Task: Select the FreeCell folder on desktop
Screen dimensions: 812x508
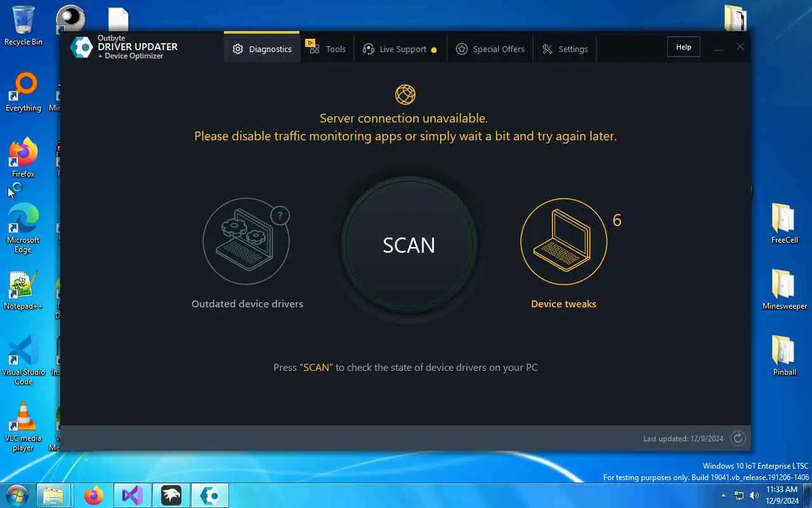Action: tap(785, 224)
